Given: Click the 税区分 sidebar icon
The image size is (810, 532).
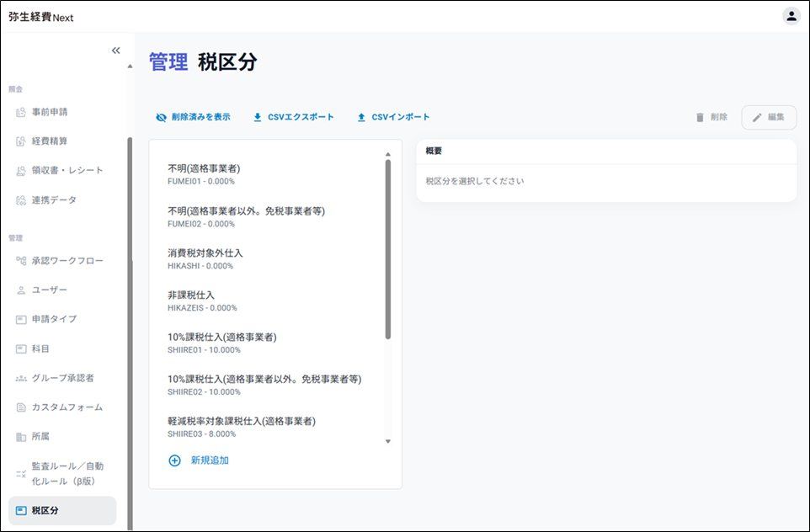Looking at the screenshot, I should tap(21, 511).
